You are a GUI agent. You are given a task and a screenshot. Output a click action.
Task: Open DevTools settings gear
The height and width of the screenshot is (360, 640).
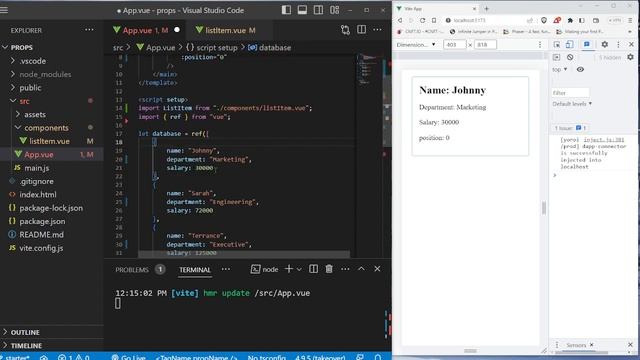coord(604,44)
